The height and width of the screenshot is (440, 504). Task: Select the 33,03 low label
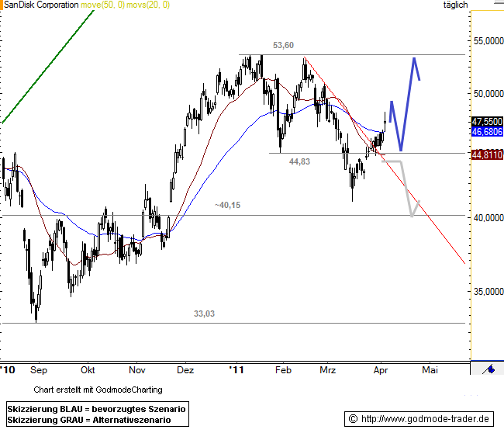[x=204, y=314]
